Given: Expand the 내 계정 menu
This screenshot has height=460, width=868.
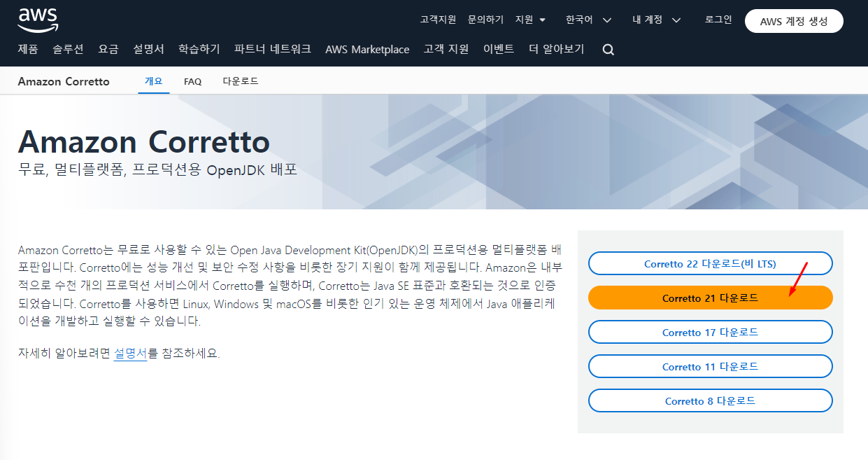Looking at the screenshot, I should point(656,20).
